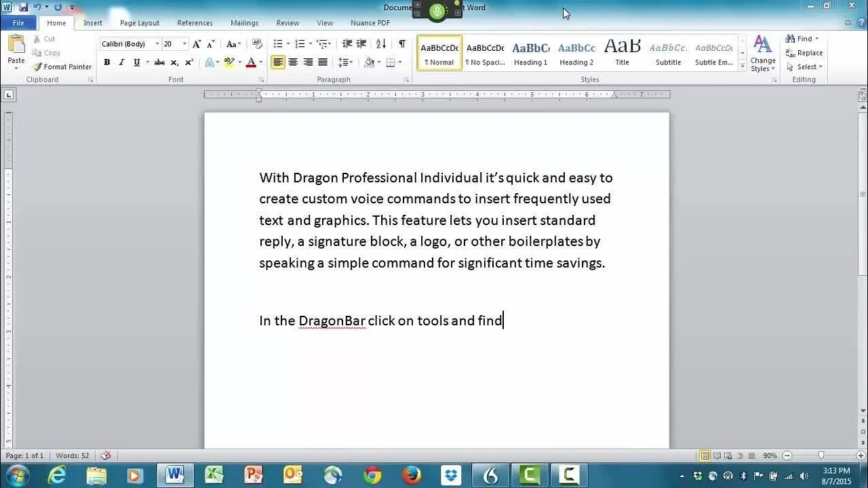The height and width of the screenshot is (488, 868).
Task: Toggle Show/Hide paragraph marks
Action: point(402,44)
